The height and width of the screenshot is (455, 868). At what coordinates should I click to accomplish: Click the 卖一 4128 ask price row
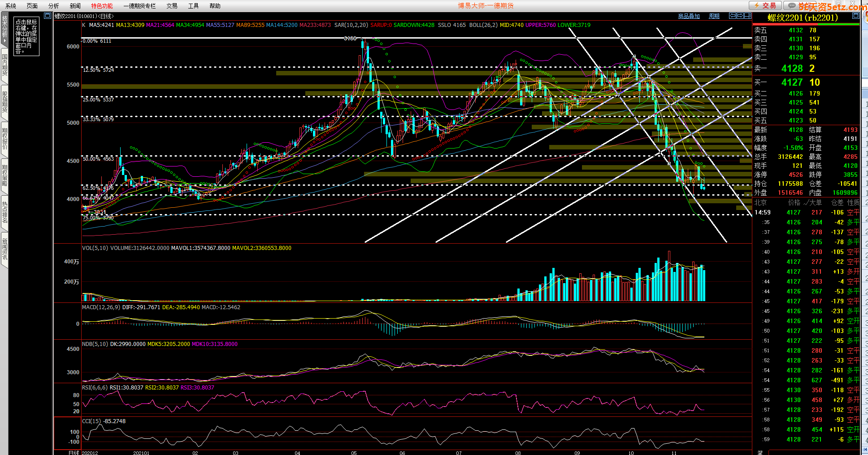[x=792, y=68]
